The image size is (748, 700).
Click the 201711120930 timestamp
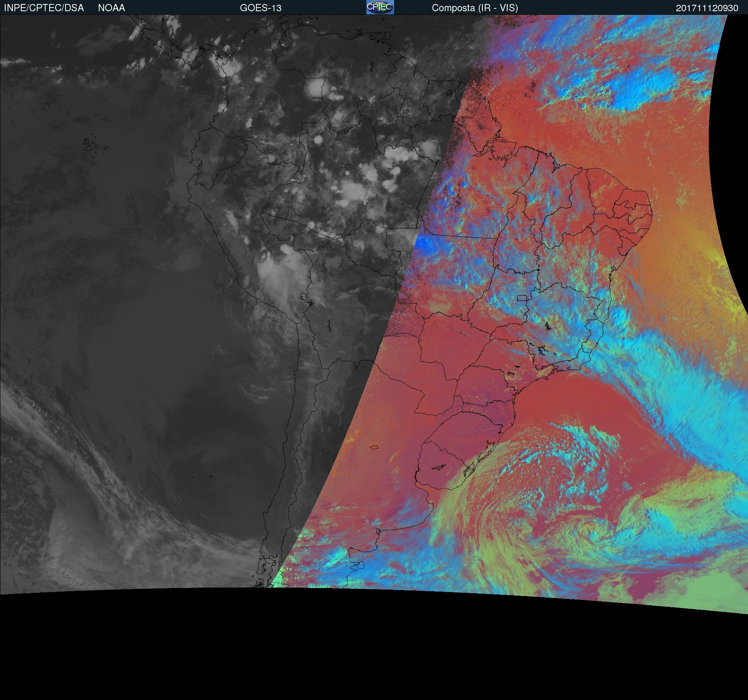(x=707, y=8)
